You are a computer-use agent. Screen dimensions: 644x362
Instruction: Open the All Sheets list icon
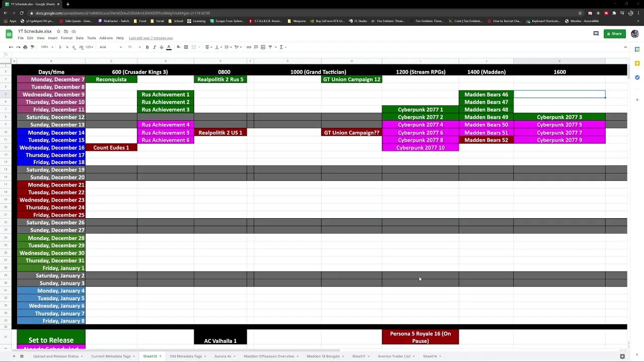(x=22, y=356)
